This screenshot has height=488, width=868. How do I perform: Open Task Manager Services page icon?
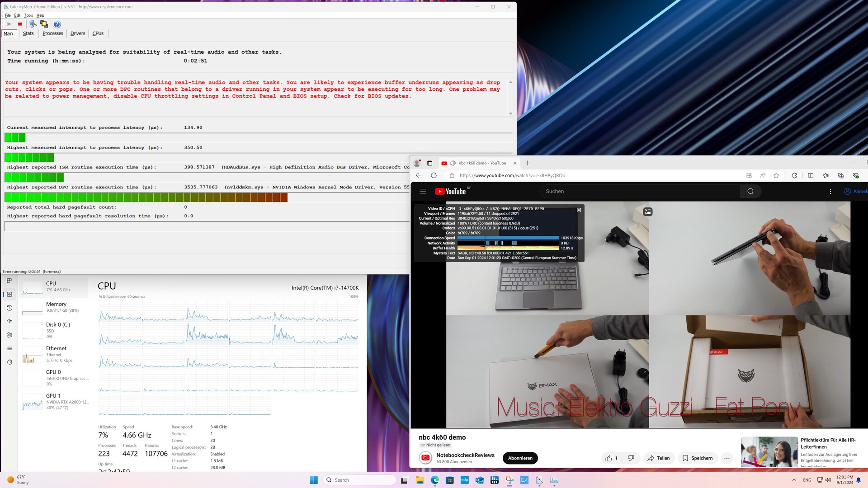(x=9, y=362)
